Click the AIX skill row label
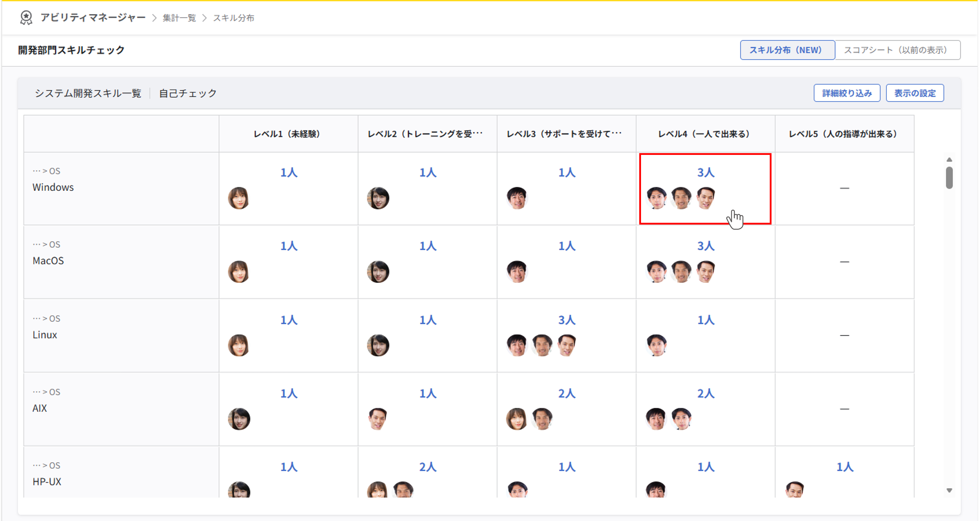This screenshot has width=980, height=521. coord(40,409)
